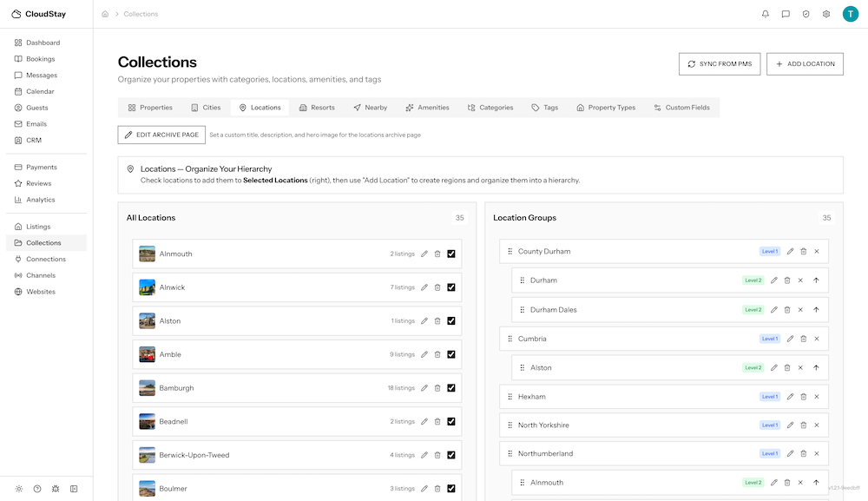Promote Durham Dales up a level

tap(816, 309)
